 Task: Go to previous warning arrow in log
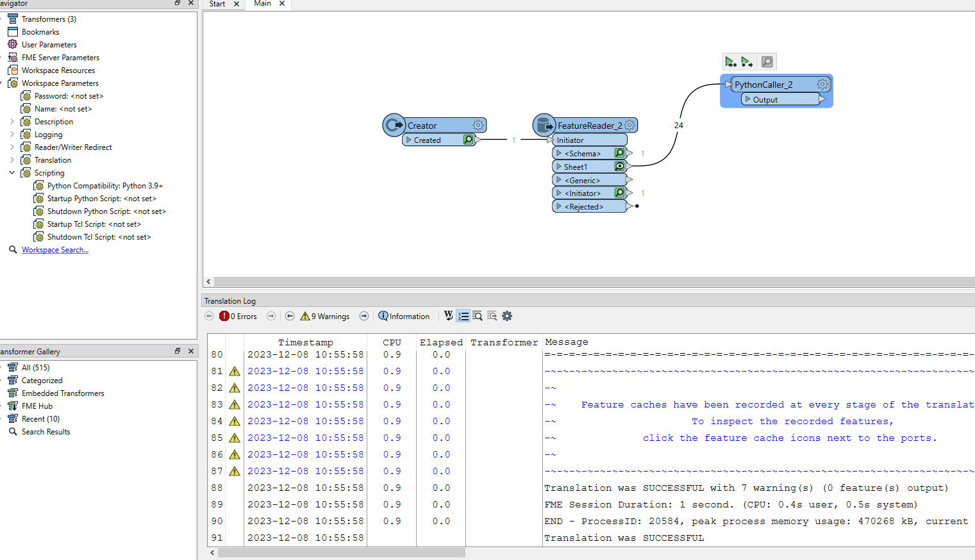click(x=290, y=316)
